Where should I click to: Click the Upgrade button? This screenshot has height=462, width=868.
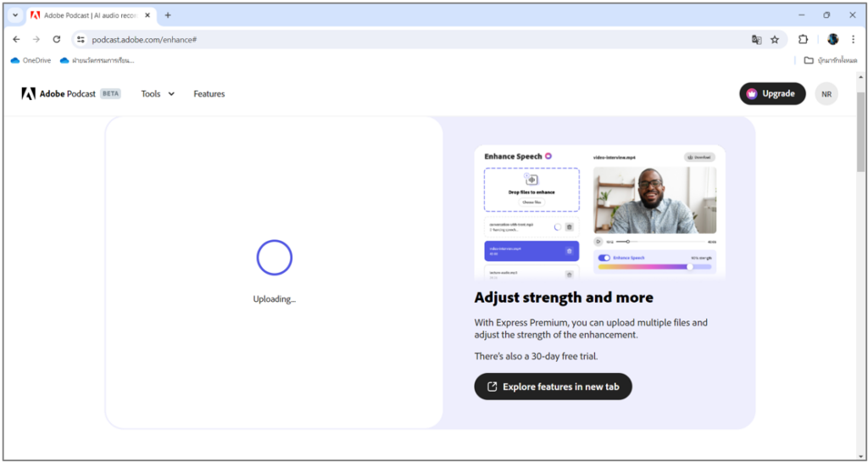[x=771, y=94]
